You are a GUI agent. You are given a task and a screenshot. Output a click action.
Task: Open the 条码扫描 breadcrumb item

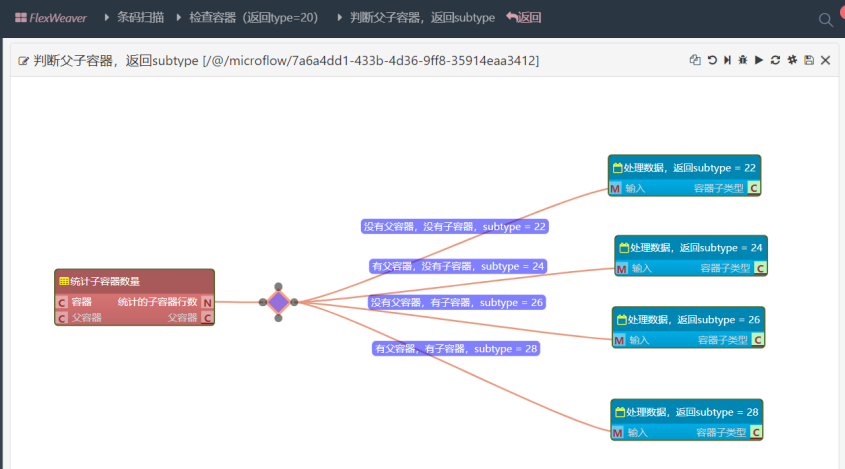(139, 18)
